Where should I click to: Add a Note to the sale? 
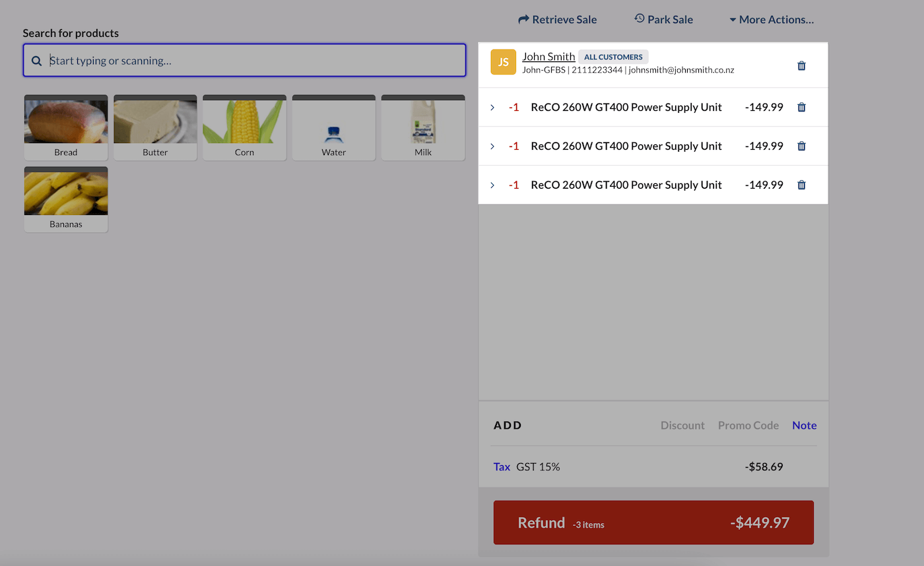[804, 425]
